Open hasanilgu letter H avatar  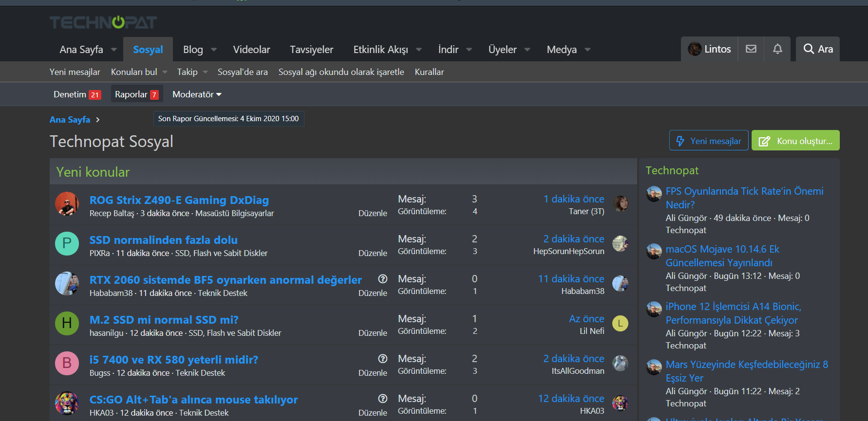tap(67, 324)
